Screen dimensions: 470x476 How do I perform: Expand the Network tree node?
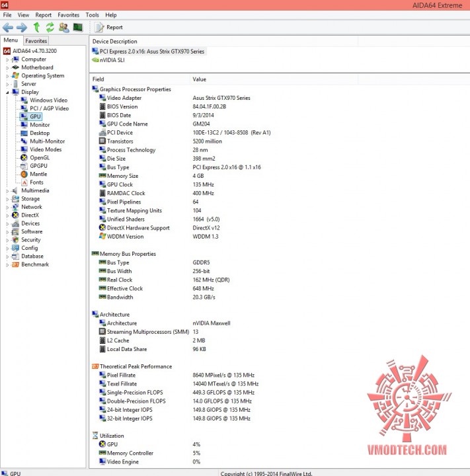coord(7,208)
